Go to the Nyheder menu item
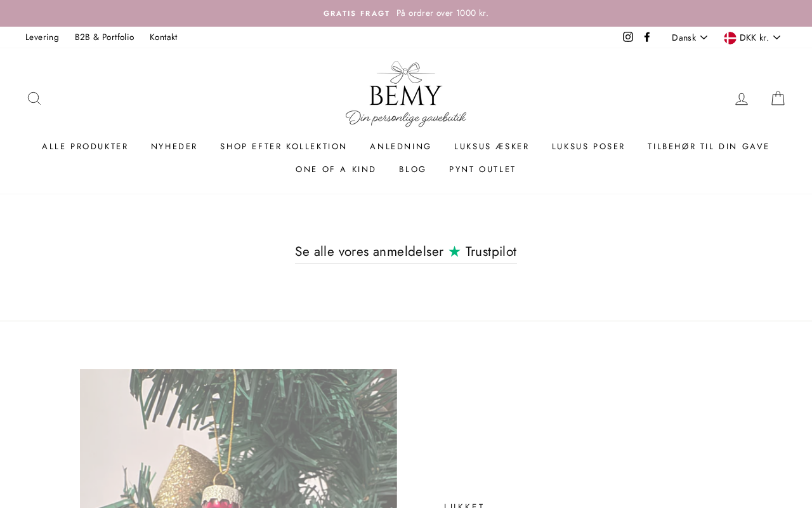 (x=174, y=147)
